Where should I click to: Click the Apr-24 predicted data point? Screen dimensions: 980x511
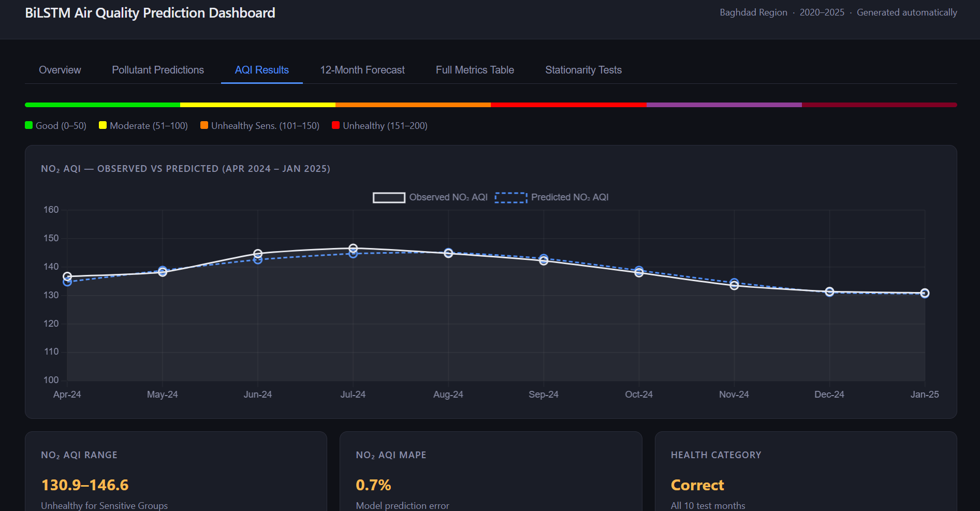point(67,282)
